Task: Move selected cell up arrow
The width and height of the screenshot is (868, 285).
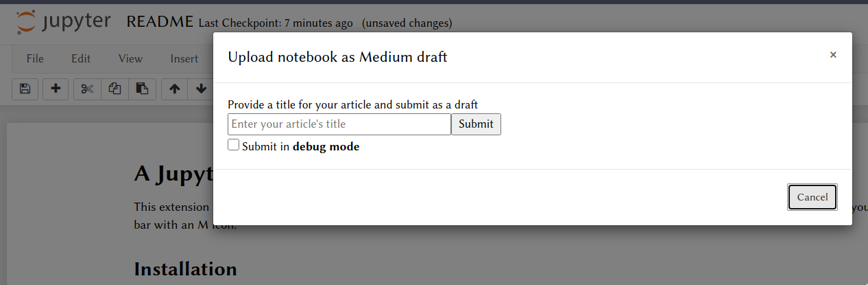Action: pyautogui.click(x=174, y=89)
